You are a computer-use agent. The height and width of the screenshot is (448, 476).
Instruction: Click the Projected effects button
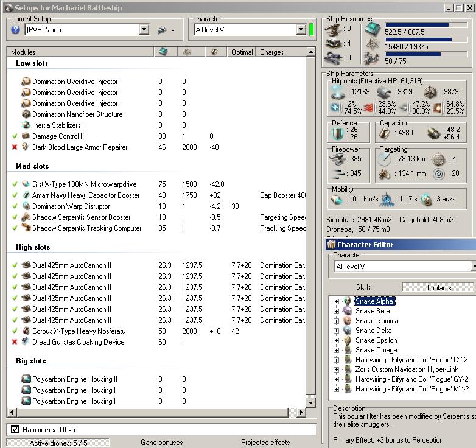point(265,443)
